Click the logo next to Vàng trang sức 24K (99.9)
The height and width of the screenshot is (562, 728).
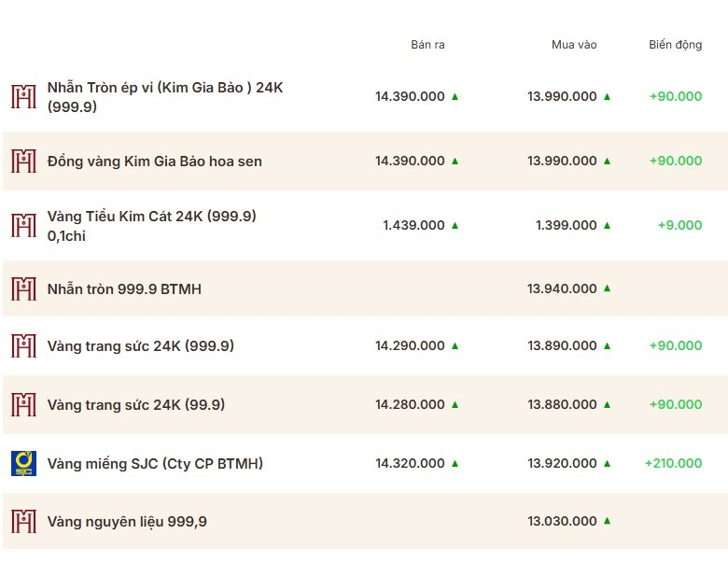click(x=23, y=404)
